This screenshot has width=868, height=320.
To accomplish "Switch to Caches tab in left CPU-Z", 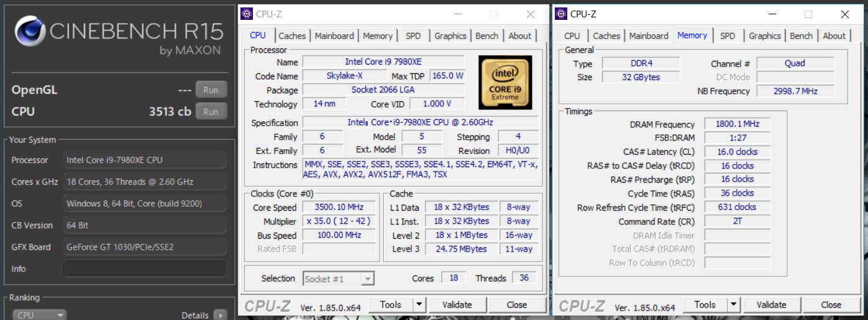I will pos(292,36).
